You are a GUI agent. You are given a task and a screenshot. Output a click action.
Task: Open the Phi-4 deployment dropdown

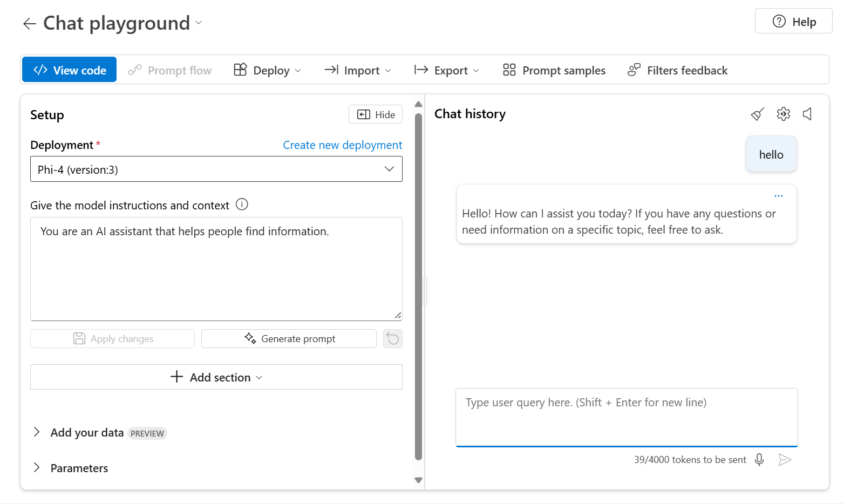click(x=216, y=169)
